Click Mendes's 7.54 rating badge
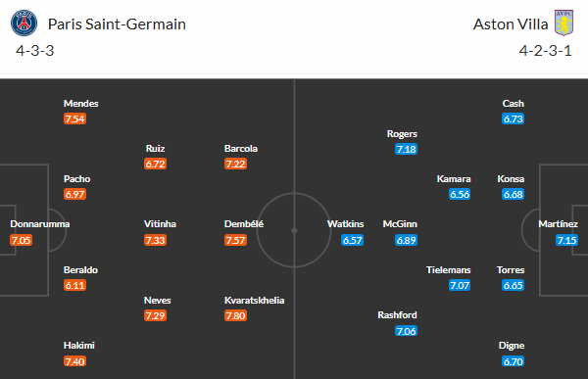 75,118
